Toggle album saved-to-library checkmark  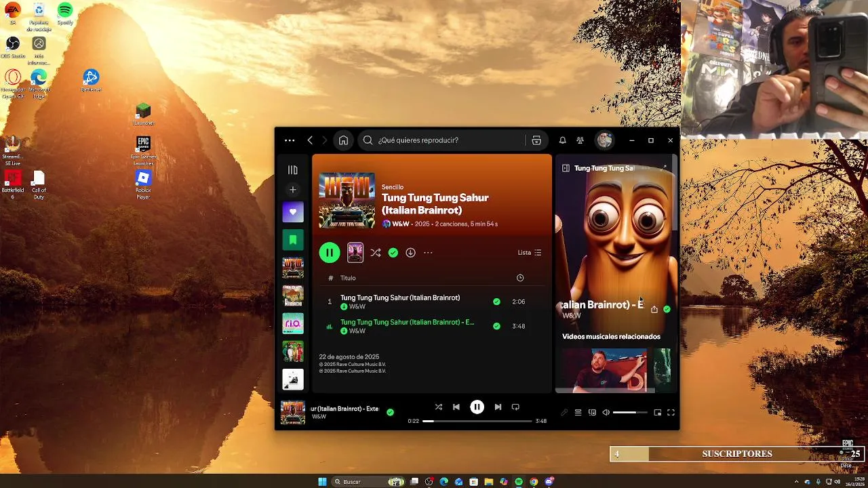(x=393, y=253)
